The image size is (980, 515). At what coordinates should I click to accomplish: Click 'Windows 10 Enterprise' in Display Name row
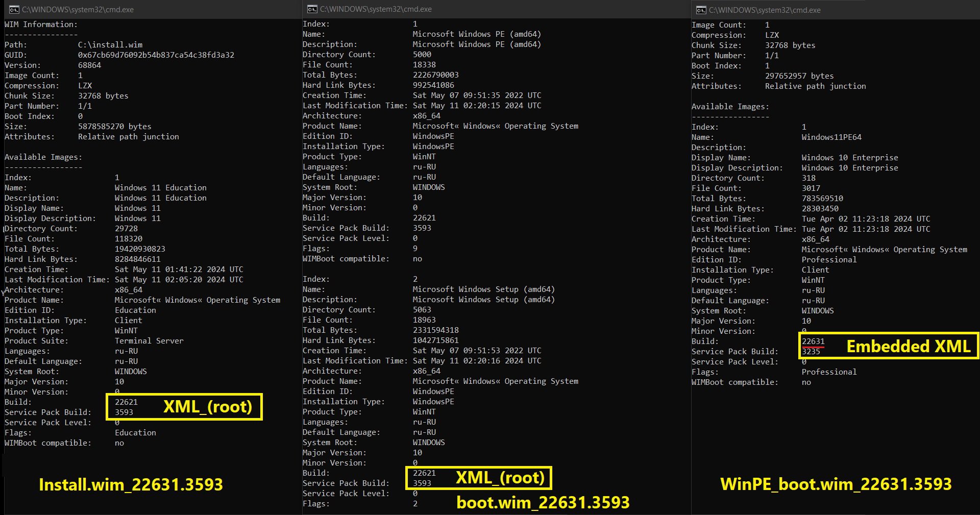click(850, 158)
